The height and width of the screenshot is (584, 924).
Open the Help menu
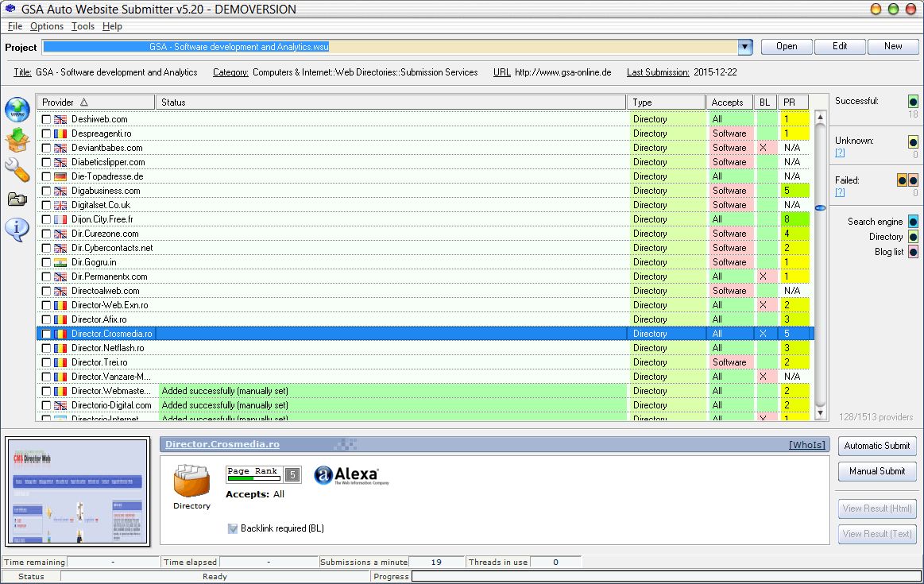point(112,26)
